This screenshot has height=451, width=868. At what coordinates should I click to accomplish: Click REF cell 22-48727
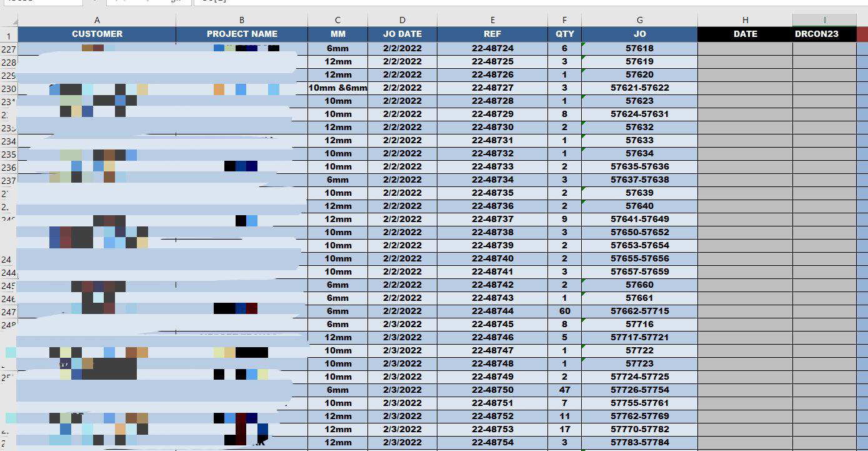point(492,88)
